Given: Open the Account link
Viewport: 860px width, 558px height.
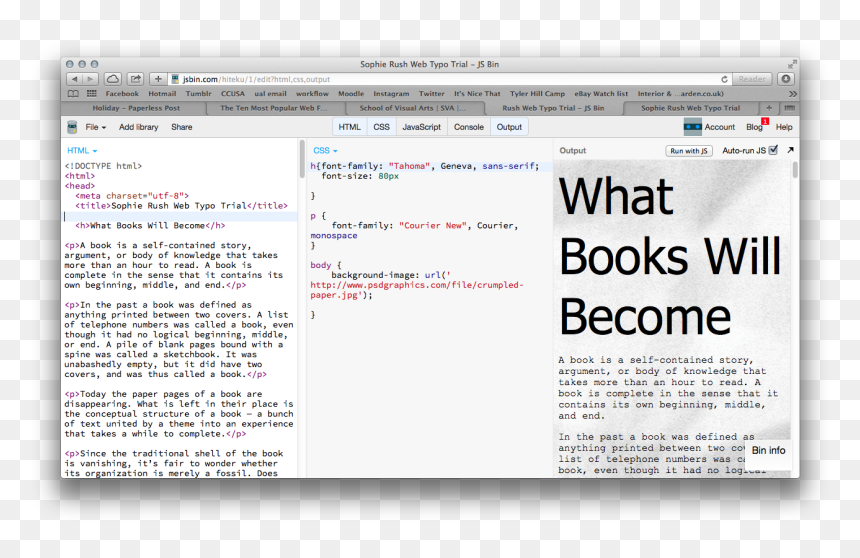Looking at the screenshot, I should (x=720, y=127).
